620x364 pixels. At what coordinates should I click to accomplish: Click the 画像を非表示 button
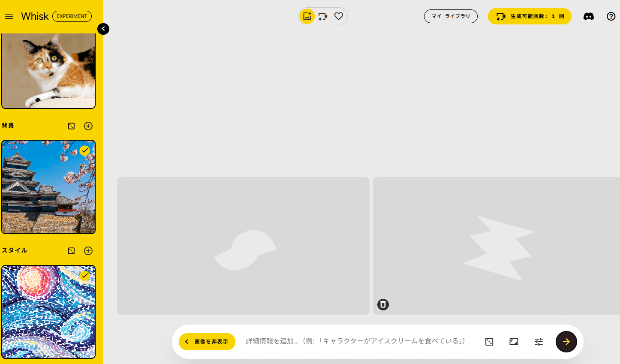click(x=207, y=342)
